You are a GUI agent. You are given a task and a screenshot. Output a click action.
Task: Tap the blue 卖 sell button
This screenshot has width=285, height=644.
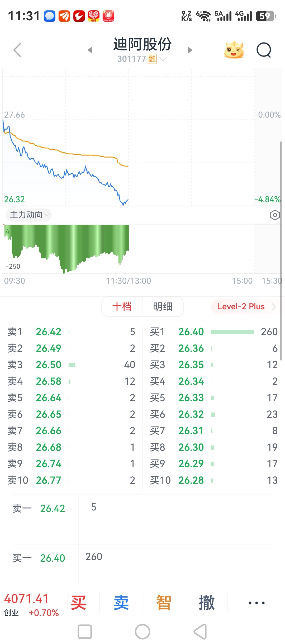[x=121, y=603]
